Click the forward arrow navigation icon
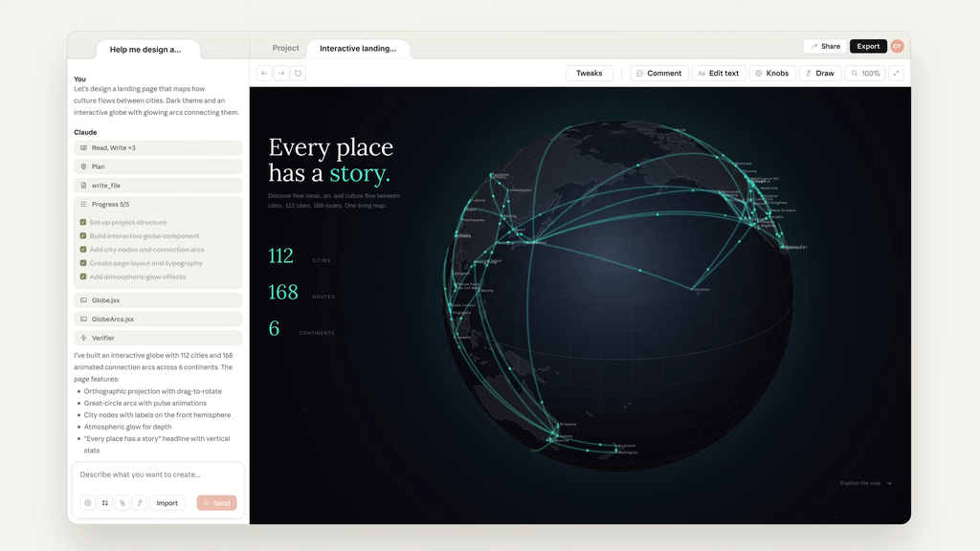Screen dimensions: 980x551 pos(281,73)
